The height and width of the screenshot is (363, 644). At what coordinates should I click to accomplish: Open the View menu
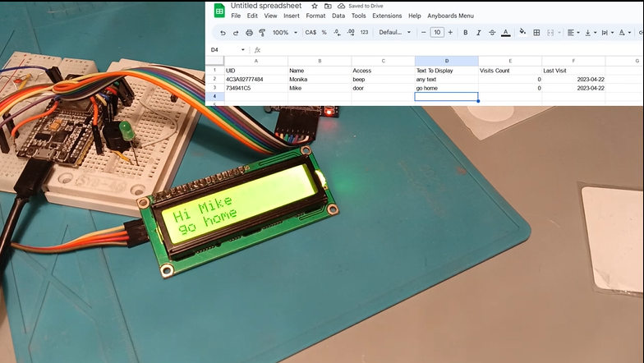(270, 16)
